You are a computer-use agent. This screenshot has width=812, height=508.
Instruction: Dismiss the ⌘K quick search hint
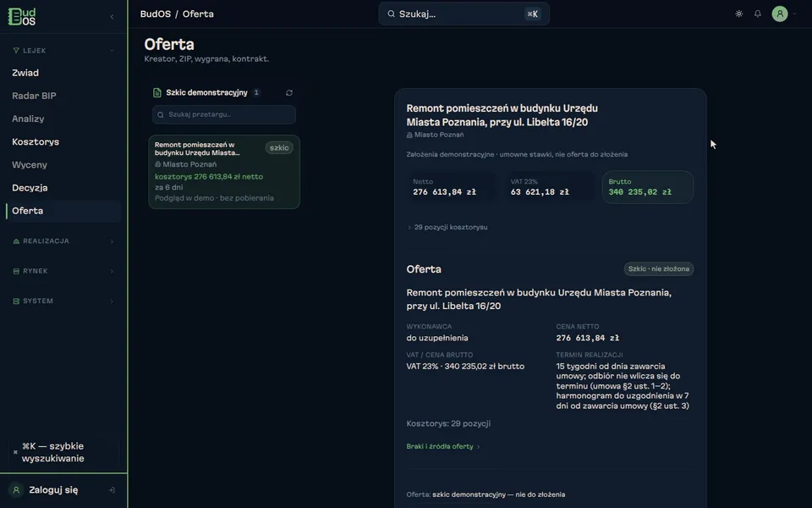15,452
